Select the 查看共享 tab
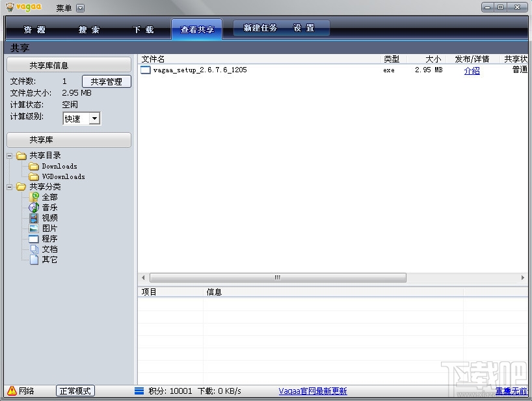The height and width of the screenshot is (401, 532). point(197,29)
